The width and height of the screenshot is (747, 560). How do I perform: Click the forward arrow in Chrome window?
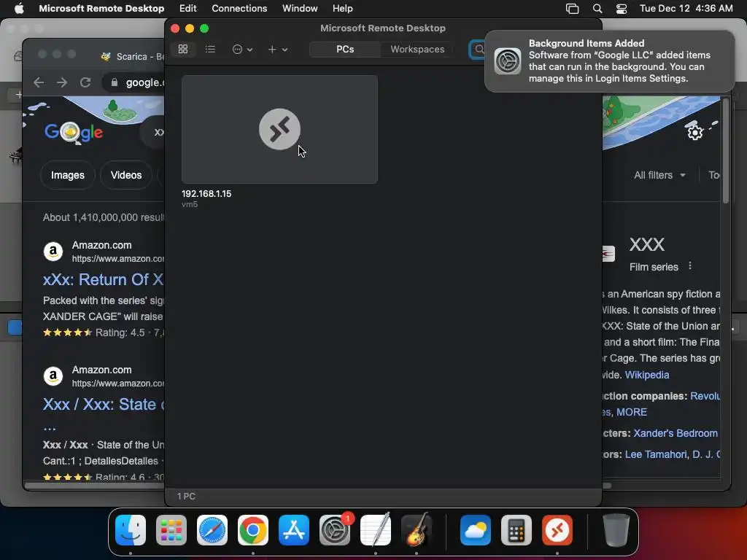click(x=62, y=82)
